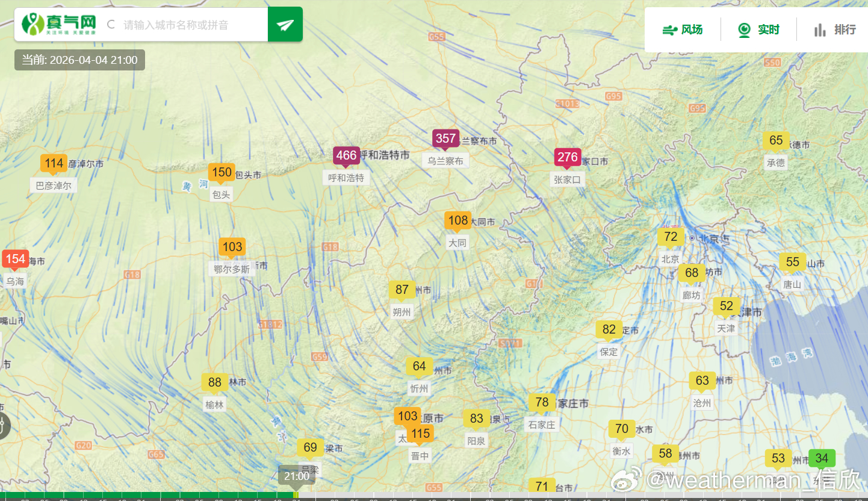Select the 63 AQI marker for 沧州
The image size is (868, 501).
[x=702, y=381]
